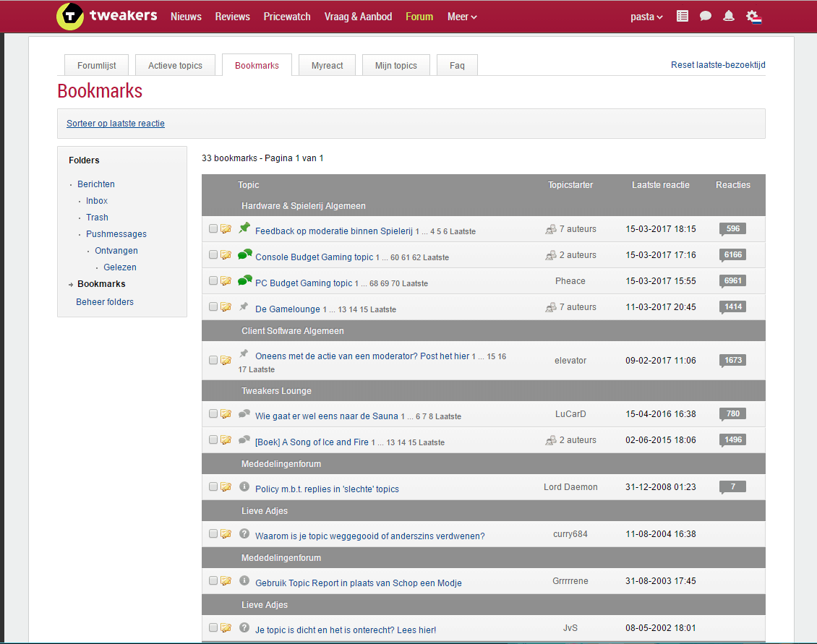Viewport: 817px width, 644px height.
Task: Open Reviews in the top navigation
Action: click(x=232, y=17)
